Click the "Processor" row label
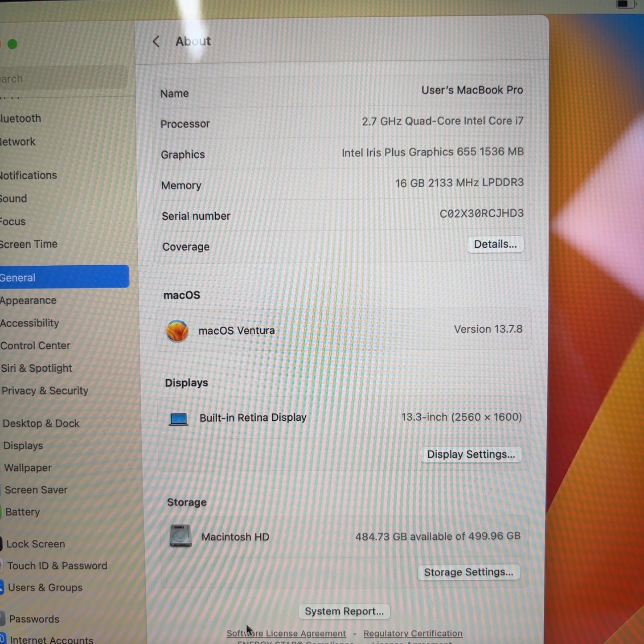Image resolution: width=644 pixels, height=644 pixels. coord(185,124)
